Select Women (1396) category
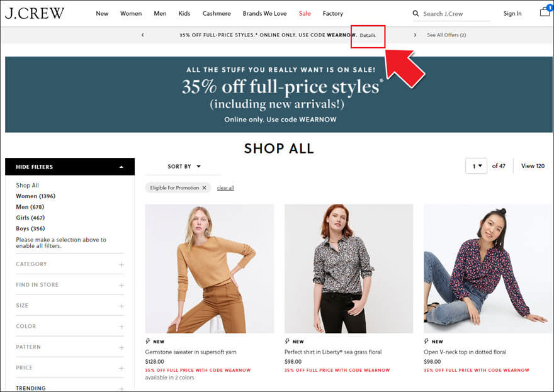 pyautogui.click(x=36, y=196)
